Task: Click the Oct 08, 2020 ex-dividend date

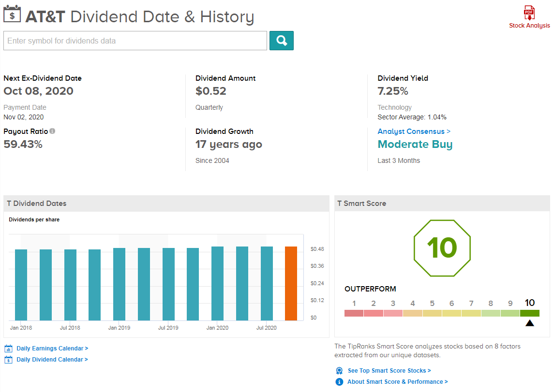Action: [x=39, y=91]
